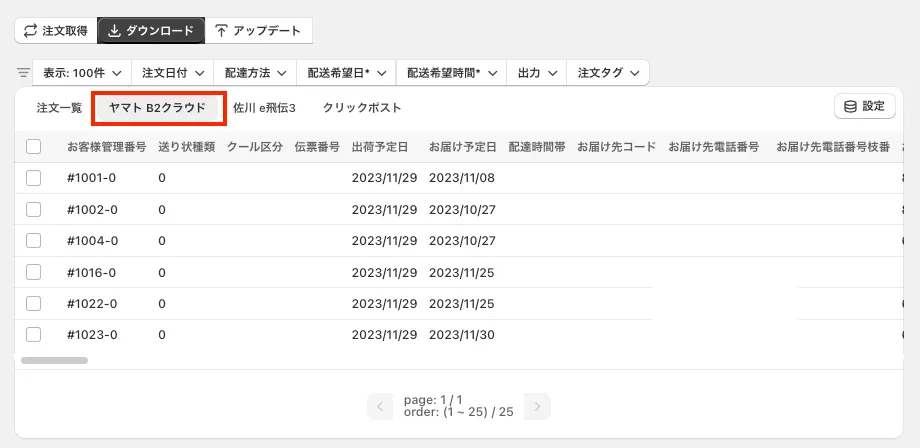Go to the previous page arrow
This screenshot has width=920, height=448.
click(380, 406)
